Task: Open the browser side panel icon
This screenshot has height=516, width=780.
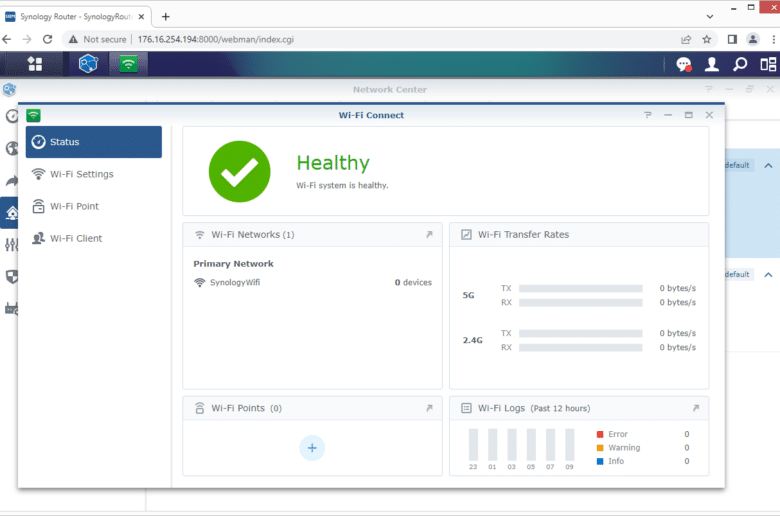Action: click(x=732, y=39)
